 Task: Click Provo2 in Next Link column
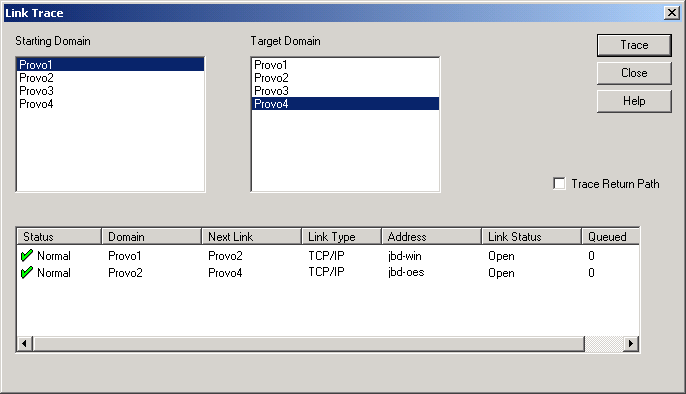pos(225,256)
